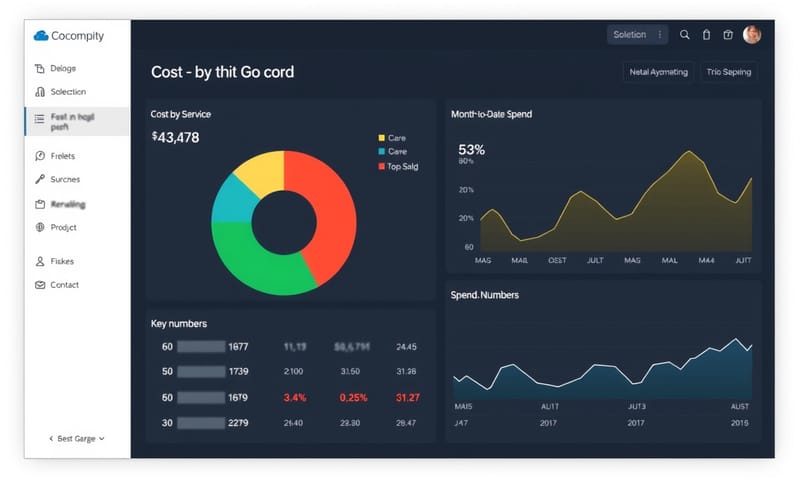Click the Delogs sidebar icon
Viewport: 800px width, 480px height.
[40, 69]
